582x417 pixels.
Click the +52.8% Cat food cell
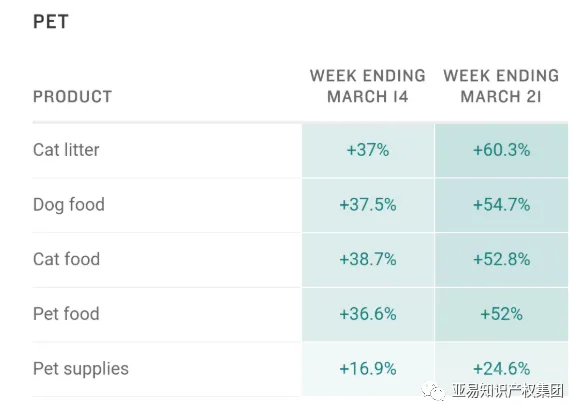coord(501,260)
